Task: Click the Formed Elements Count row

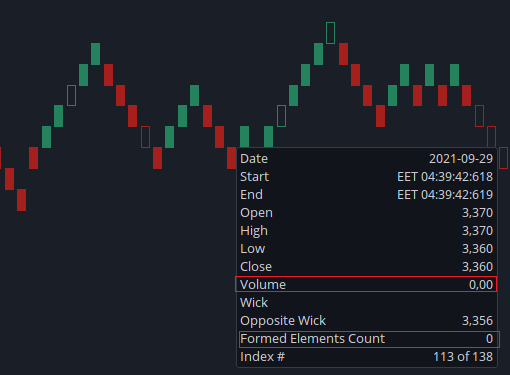Action: pos(369,339)
